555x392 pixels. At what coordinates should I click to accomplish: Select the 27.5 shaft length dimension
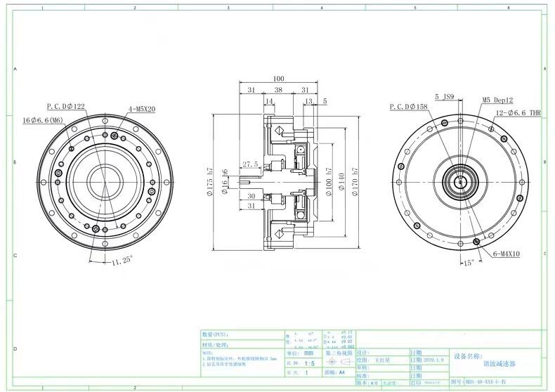(x=250, y=164)
